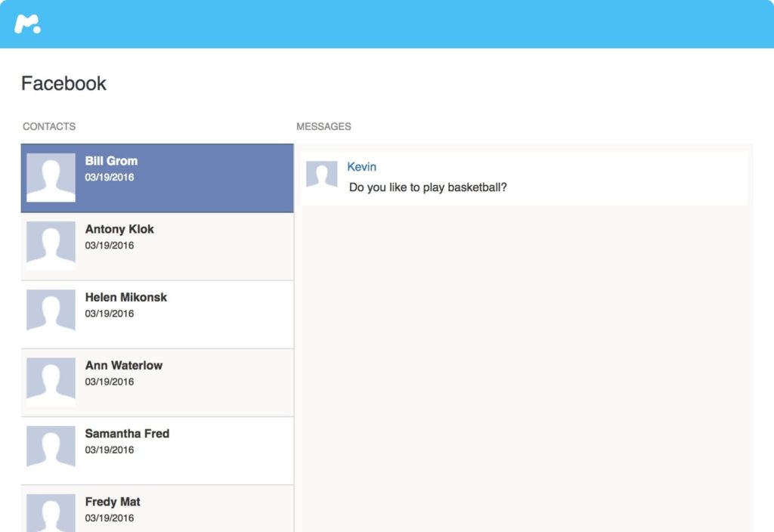Select Ann Waterlow contact name
774x532 pixels.
(123, 365)
